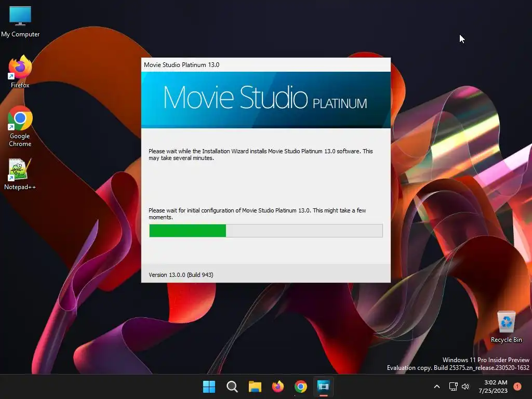Show hidden system tray icons
The width and height of the screenshot is (532, 399).
click(x=437, y=387)
